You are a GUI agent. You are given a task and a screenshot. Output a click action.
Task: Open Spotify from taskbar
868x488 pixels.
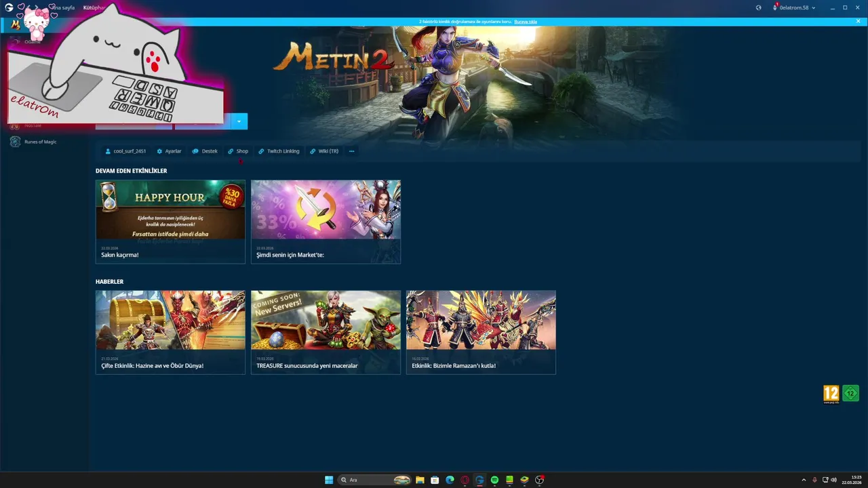494,480
